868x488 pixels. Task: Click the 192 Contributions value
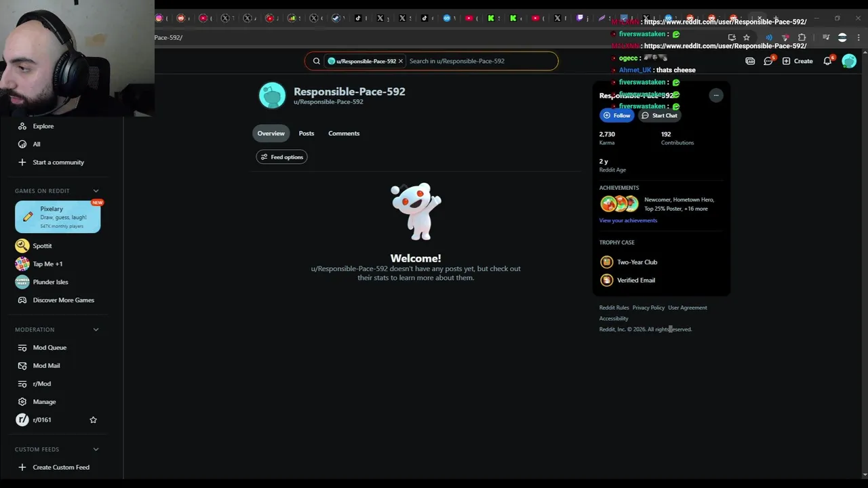666,134
